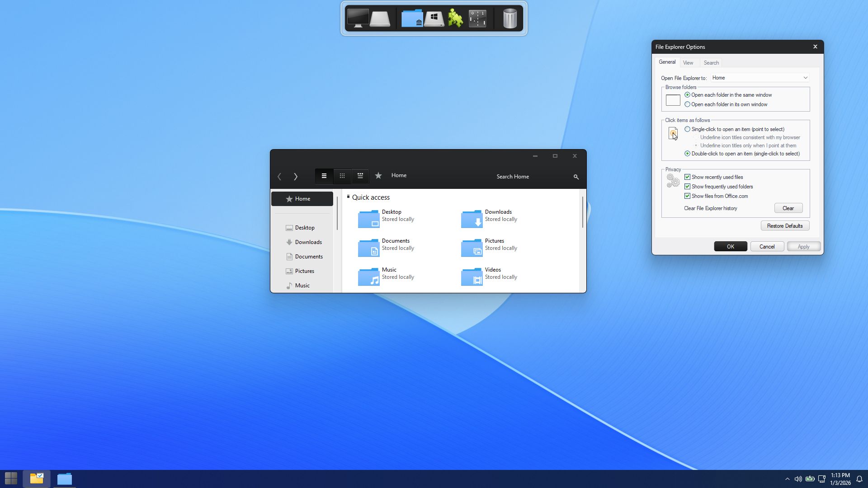The width and height of the screenshot is (868, 488).
Task: Open the Search tab in options
Action: 711,63
